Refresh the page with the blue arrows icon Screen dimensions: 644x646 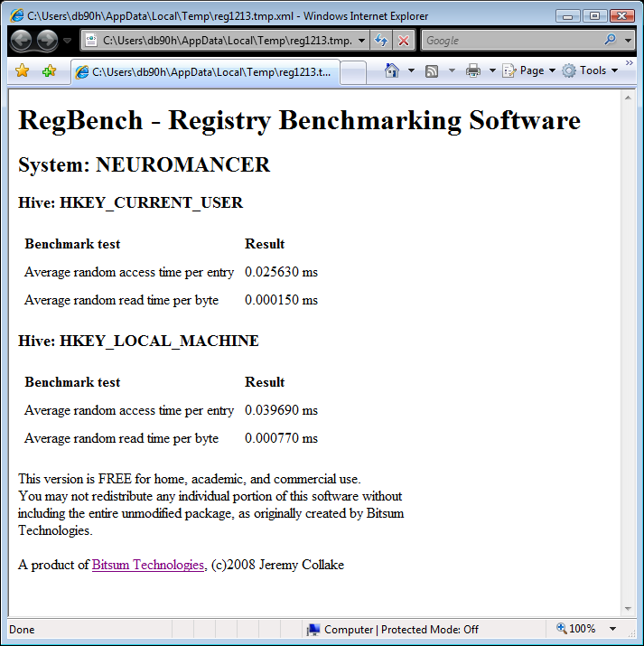381,41
